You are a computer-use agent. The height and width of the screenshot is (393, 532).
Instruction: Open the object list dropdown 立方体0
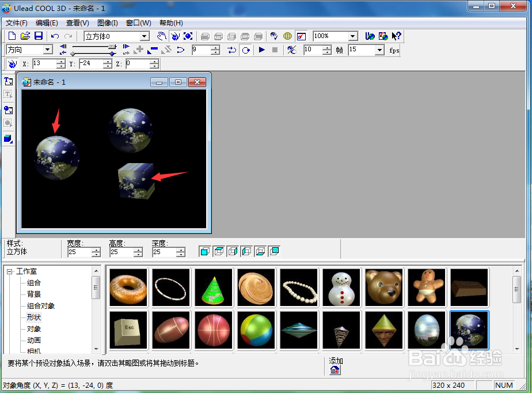tap(145, 36)
